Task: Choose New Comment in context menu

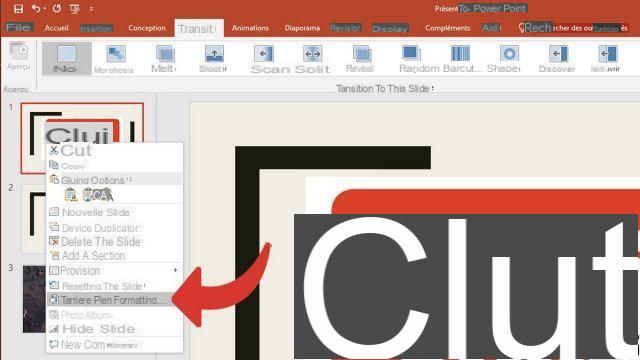Action: click(114, 345)
